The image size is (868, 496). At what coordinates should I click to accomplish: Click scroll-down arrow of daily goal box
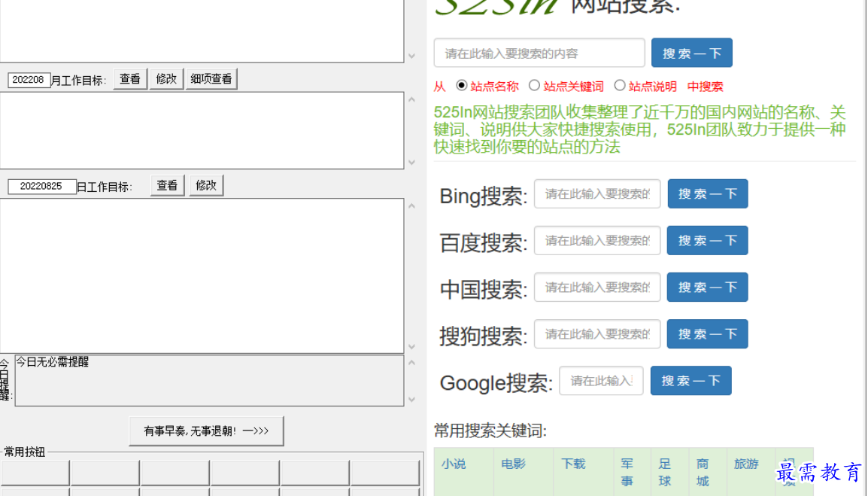click(412, 346)
